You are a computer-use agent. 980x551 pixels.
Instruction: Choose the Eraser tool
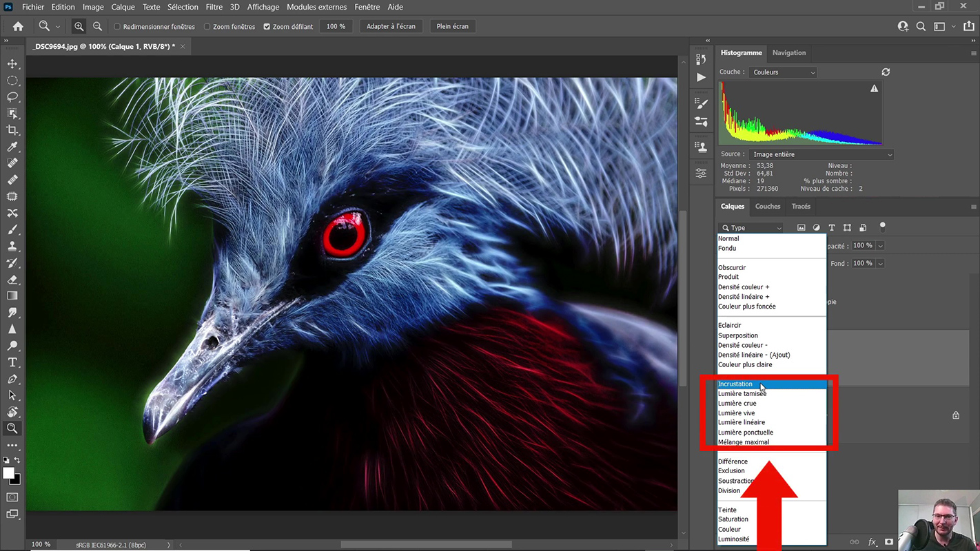pos(12,280)
